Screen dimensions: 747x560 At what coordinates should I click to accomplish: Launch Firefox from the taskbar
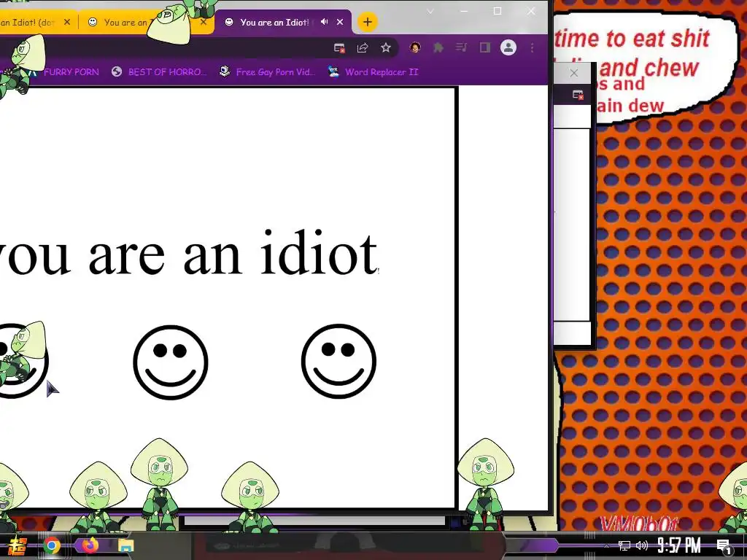90,545
